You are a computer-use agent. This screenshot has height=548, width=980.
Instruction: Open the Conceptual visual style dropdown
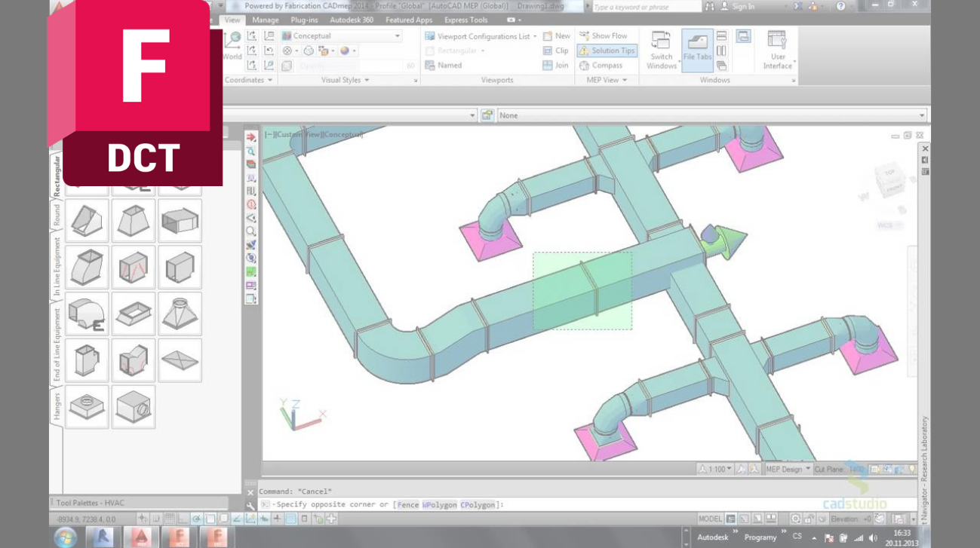342,35
